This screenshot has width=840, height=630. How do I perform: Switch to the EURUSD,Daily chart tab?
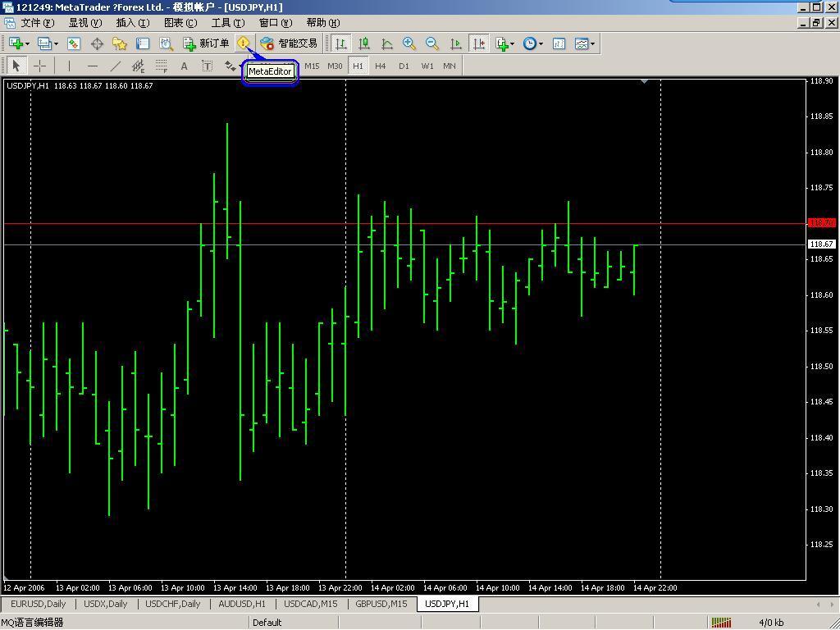[x=38, y=604]
